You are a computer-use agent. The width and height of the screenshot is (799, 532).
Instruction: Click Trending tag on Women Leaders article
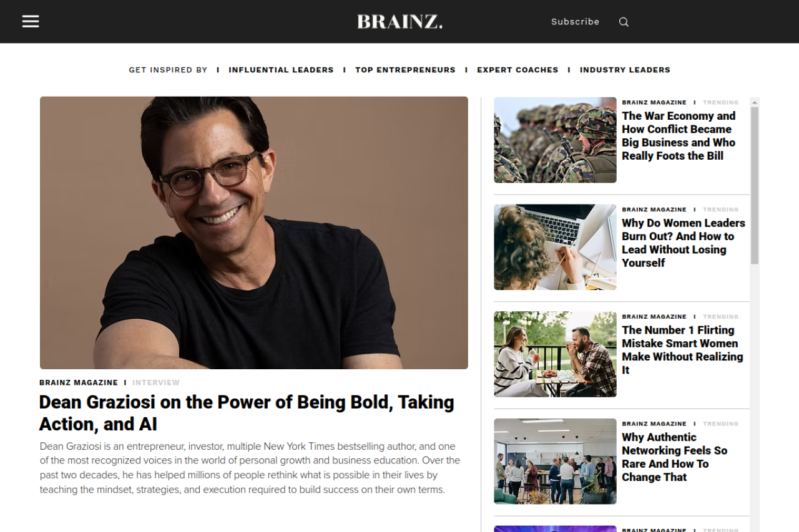tap(720, 210)
